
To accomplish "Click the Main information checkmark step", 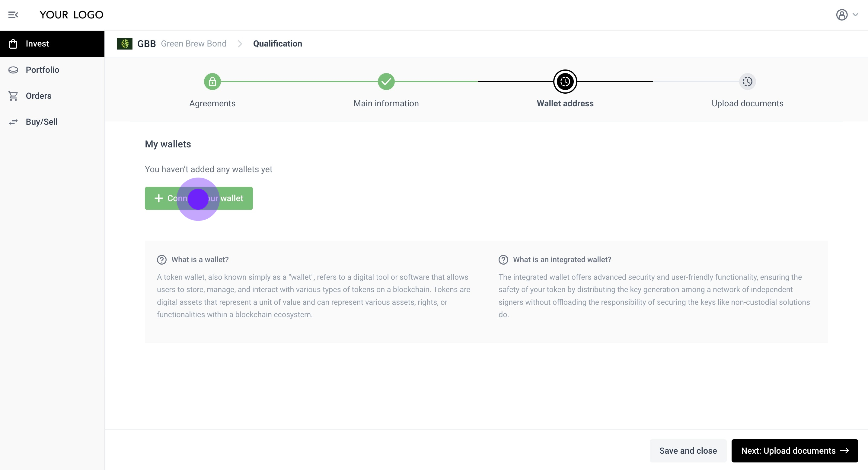I will (x=386, y=82).
